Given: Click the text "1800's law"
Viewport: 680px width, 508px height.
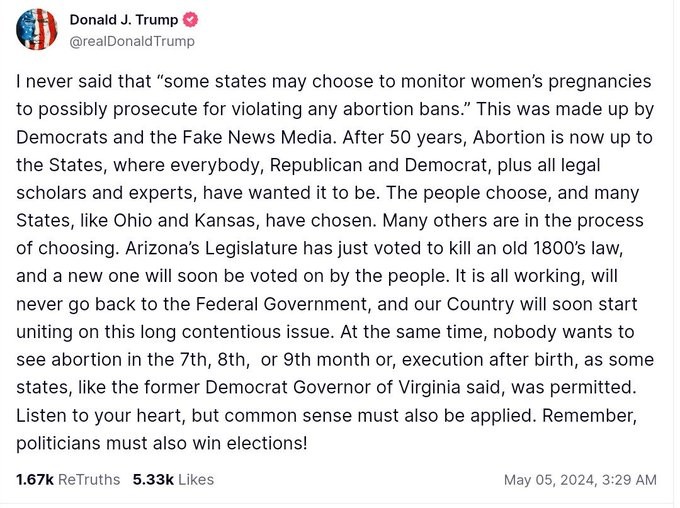Looking at the screenshot, I should pos(557,248).
